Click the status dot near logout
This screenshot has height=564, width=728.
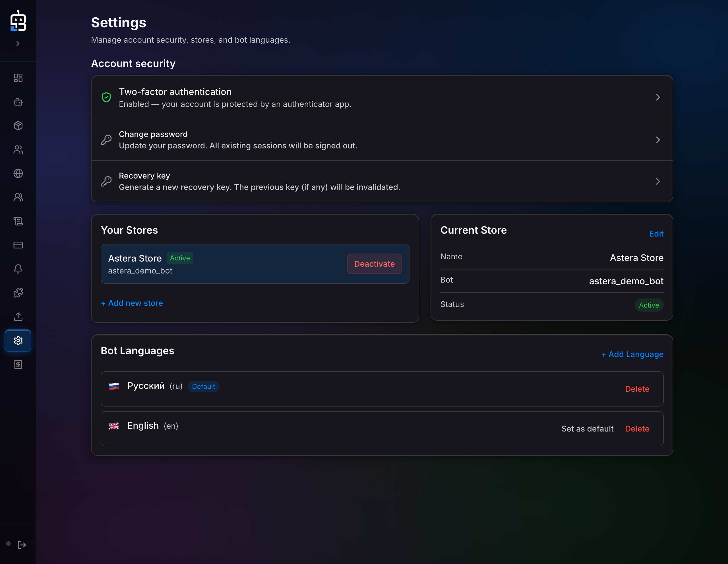9,544
